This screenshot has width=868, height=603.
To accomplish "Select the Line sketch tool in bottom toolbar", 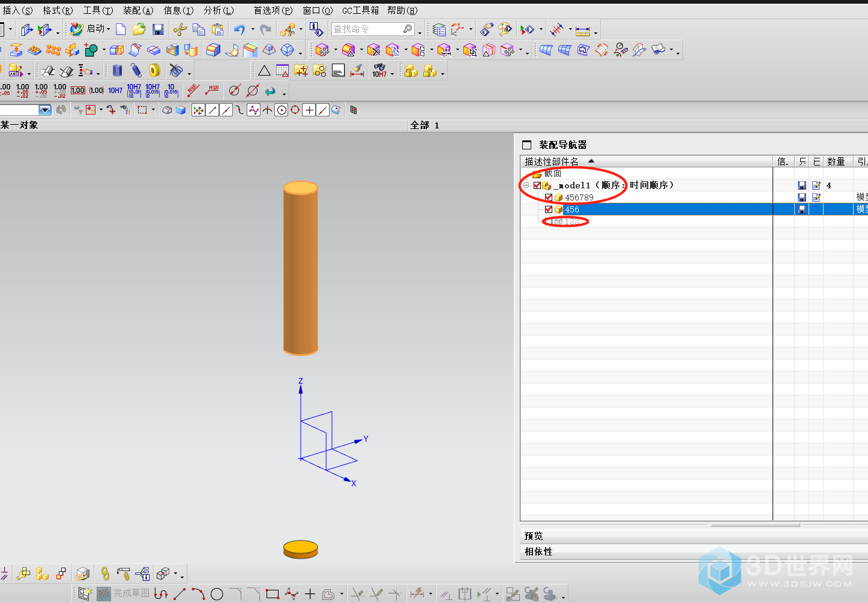I will [179, 594].
